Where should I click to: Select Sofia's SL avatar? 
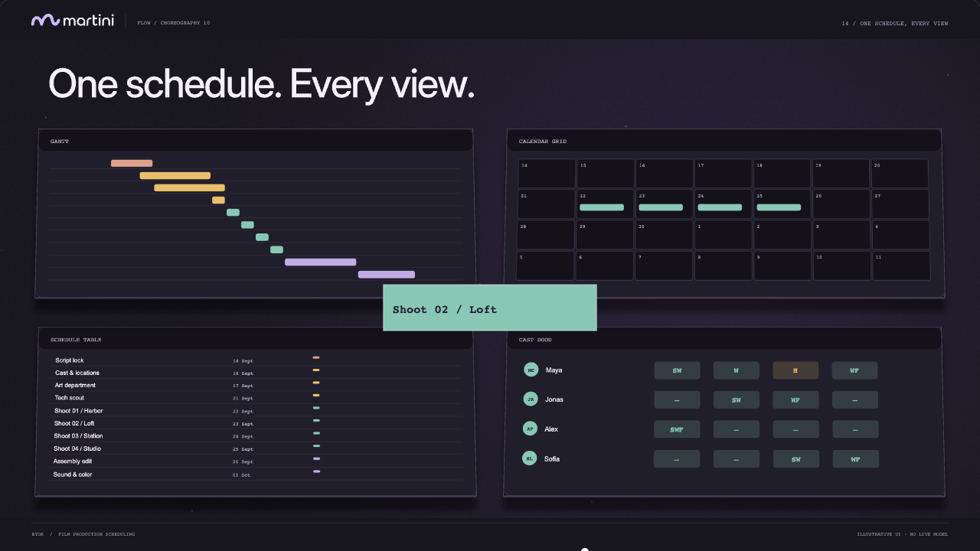[529, 458]
